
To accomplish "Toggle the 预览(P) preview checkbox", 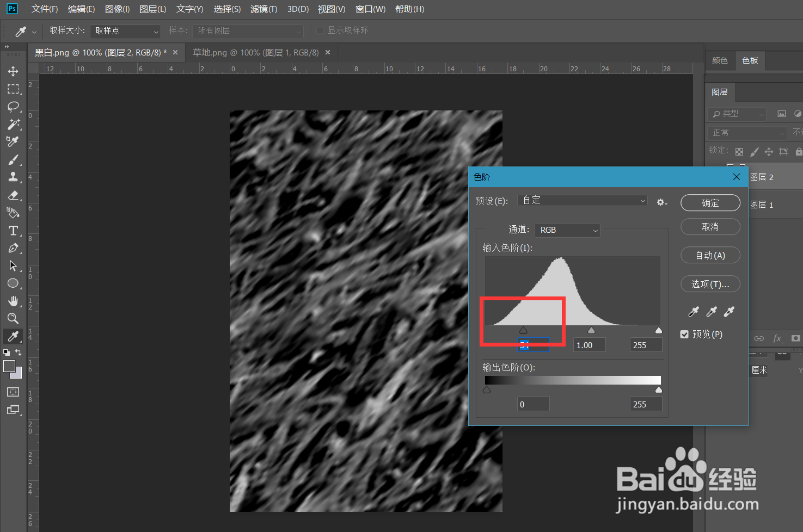I will pos(684,335).
